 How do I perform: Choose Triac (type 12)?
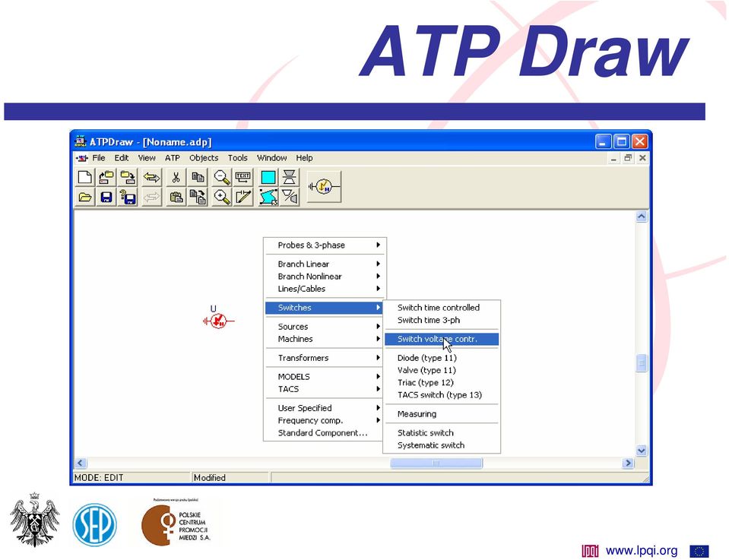click(442, 382)
